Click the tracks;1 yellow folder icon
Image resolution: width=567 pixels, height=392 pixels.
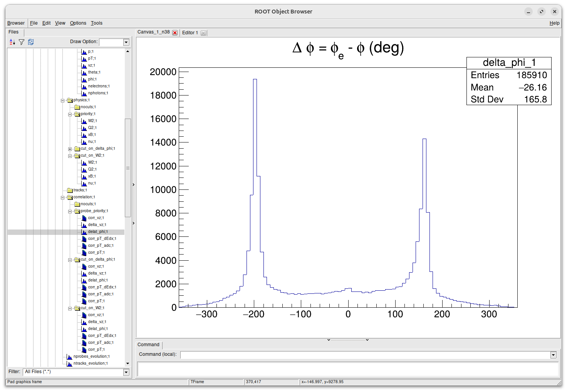coord(70,190)
